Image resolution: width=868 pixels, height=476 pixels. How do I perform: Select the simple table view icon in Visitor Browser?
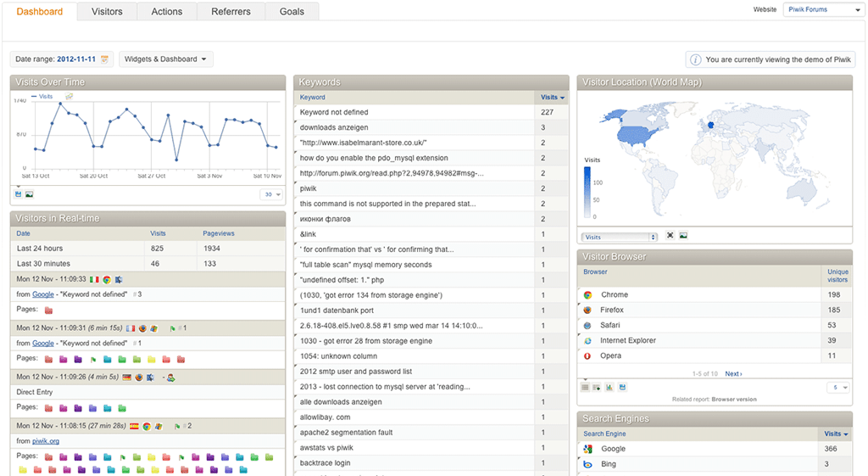[585, 387]
